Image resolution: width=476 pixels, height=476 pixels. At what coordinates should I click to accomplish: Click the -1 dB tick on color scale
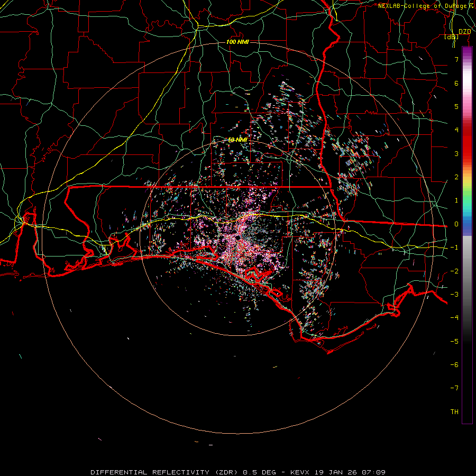point(454,248)
